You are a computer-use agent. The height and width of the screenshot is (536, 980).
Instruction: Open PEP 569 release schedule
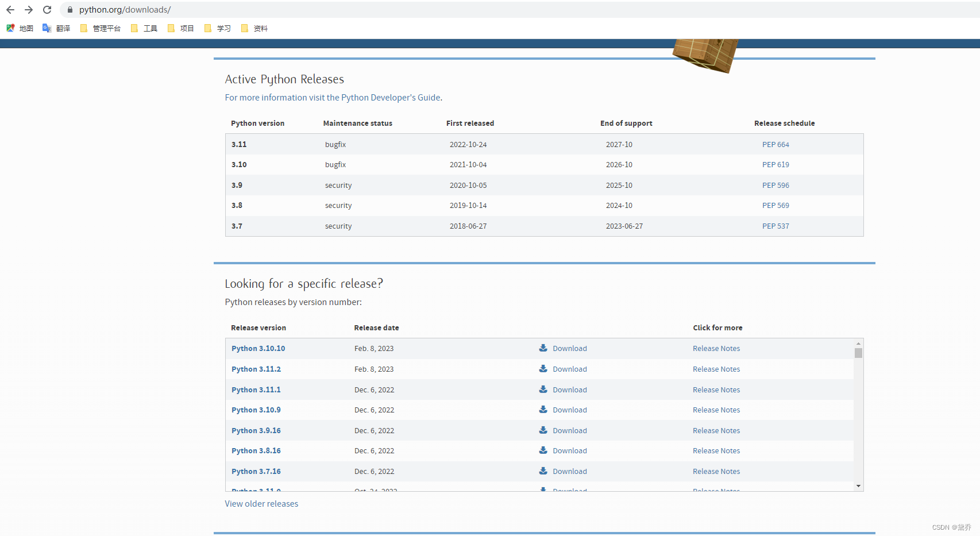(775, 206)
